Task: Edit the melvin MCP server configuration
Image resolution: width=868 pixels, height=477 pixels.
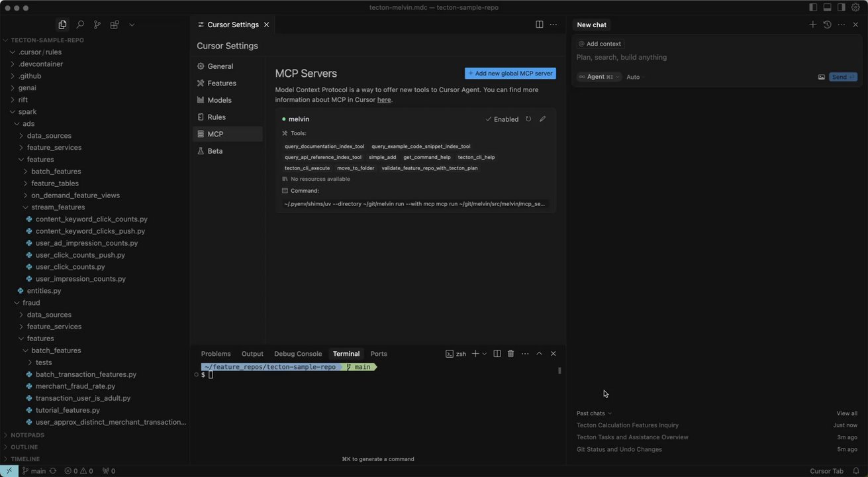Action: tap(543, 119)
